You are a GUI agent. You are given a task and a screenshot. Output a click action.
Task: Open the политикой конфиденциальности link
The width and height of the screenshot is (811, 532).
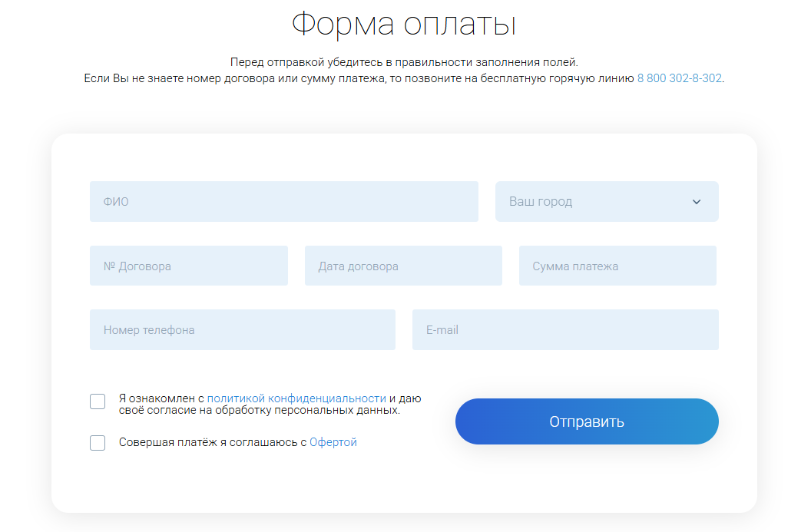[x=296, y=398]
